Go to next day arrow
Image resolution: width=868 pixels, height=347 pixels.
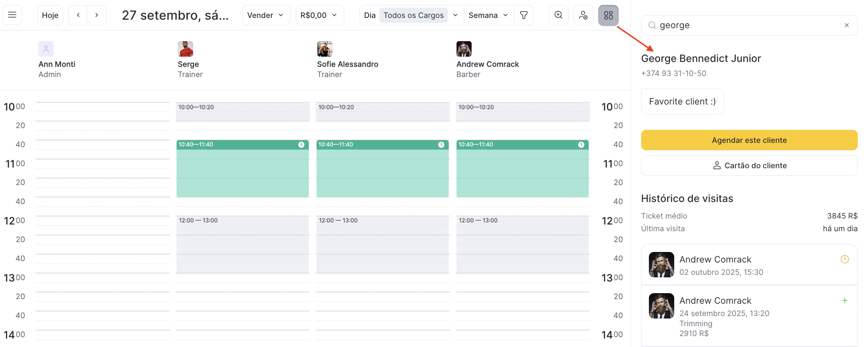click(96, 15)
